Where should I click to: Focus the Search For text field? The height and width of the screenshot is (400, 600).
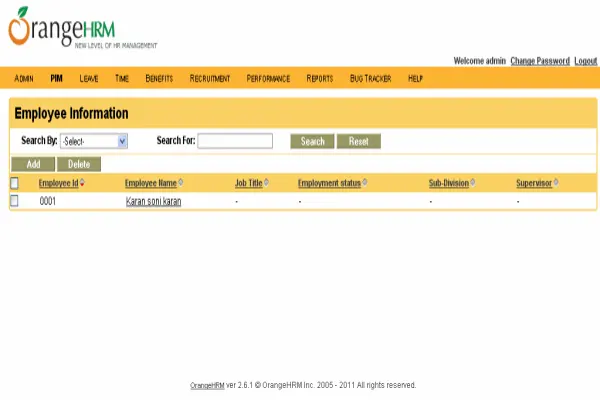(235, 141)
